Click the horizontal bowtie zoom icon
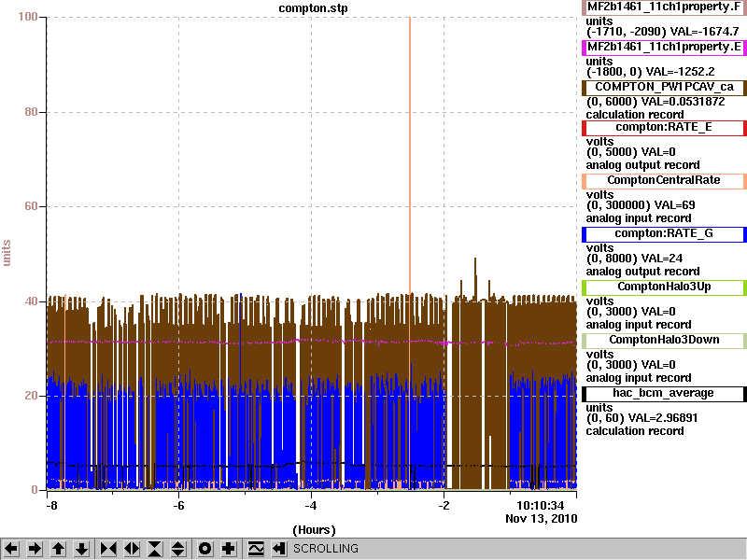This screenshot has height=560, width=747. [108, 549]
